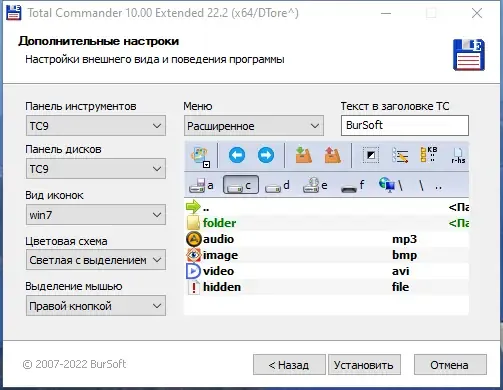The image size is (503, 390).
Task: Click the Установить button
Action: (364, 365)
